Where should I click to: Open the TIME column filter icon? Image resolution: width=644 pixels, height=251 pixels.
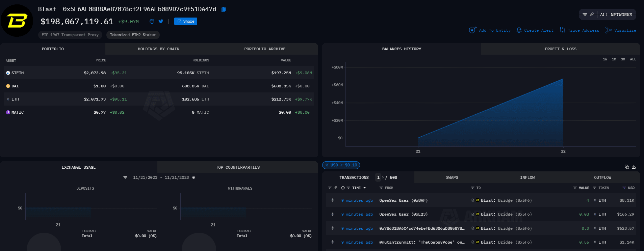pyautogui.click(x=348, y=188)
